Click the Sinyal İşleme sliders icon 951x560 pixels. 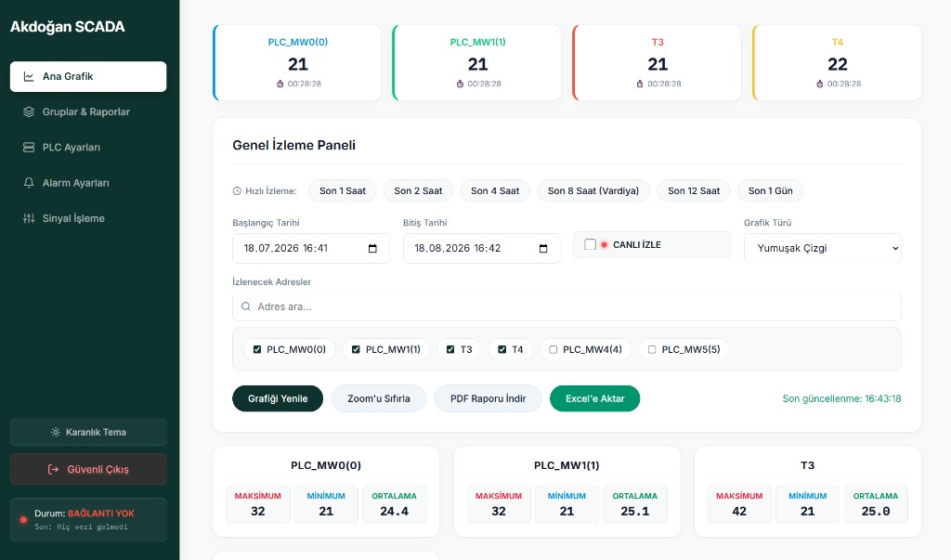pos(29,218)
